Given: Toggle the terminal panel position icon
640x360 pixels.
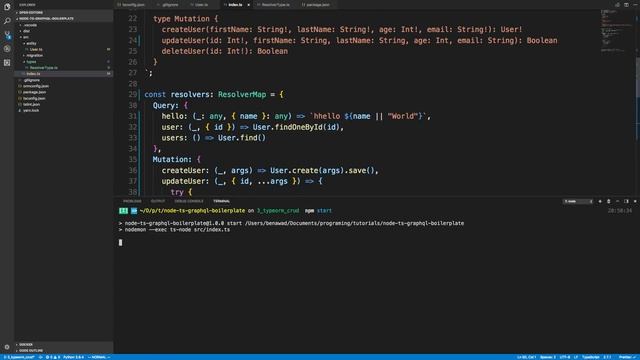Looking at the screenshot, I should coord(626,201).
